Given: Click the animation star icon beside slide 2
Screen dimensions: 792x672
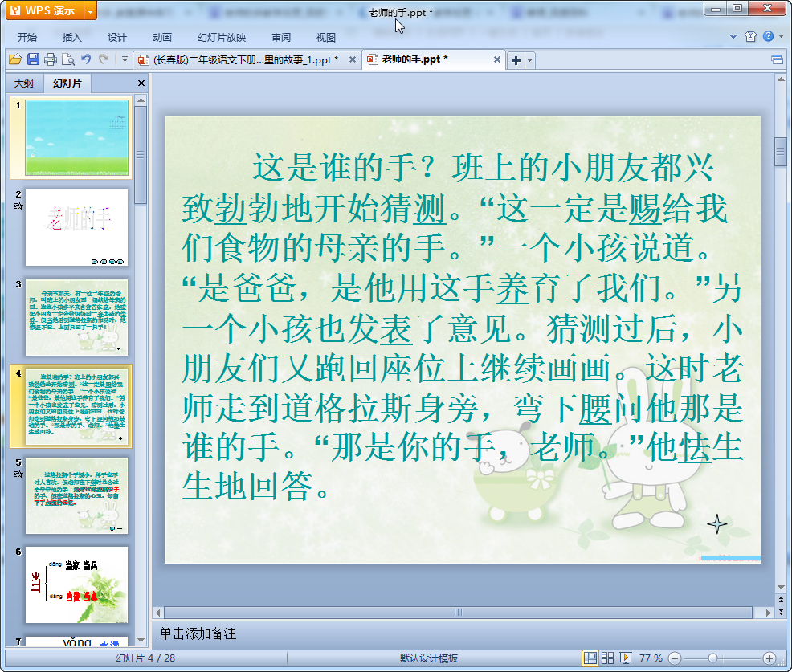Looking at the screenshot, I should tap(18, 206).
